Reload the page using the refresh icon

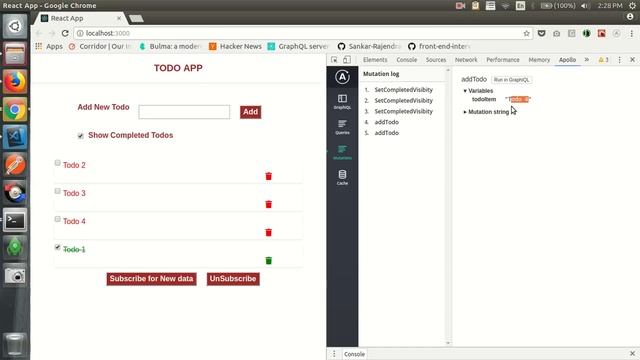point(65,33)
